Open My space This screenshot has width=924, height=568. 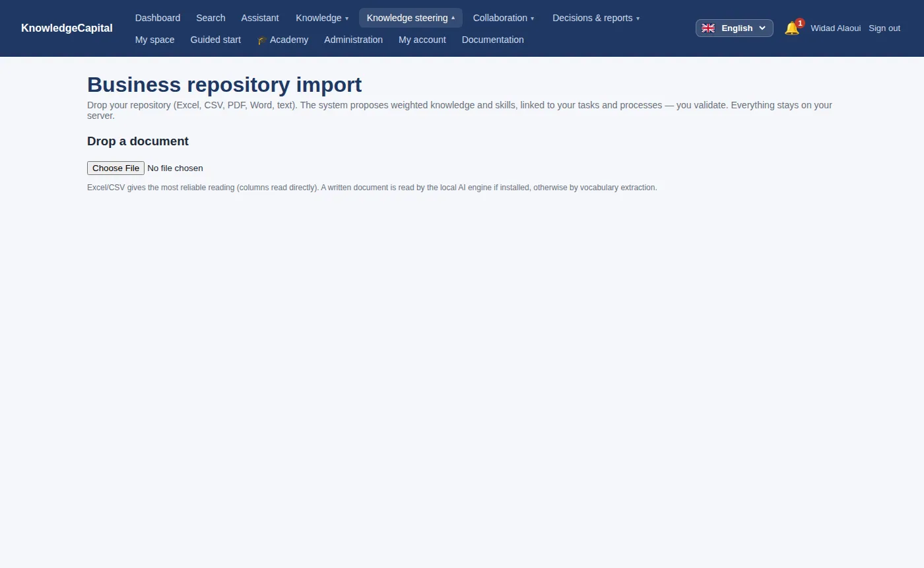(x=155, y=40)
